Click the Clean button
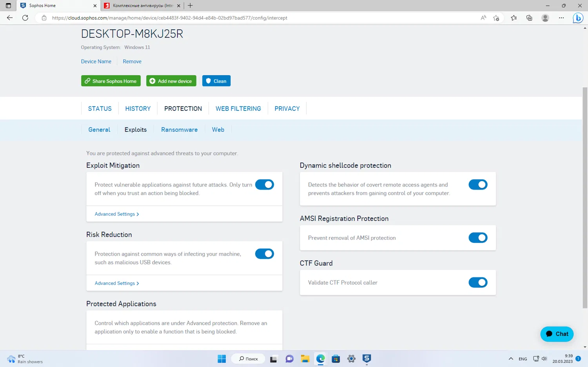The height and width of the screenshot is (367, 588). [216, 81]
